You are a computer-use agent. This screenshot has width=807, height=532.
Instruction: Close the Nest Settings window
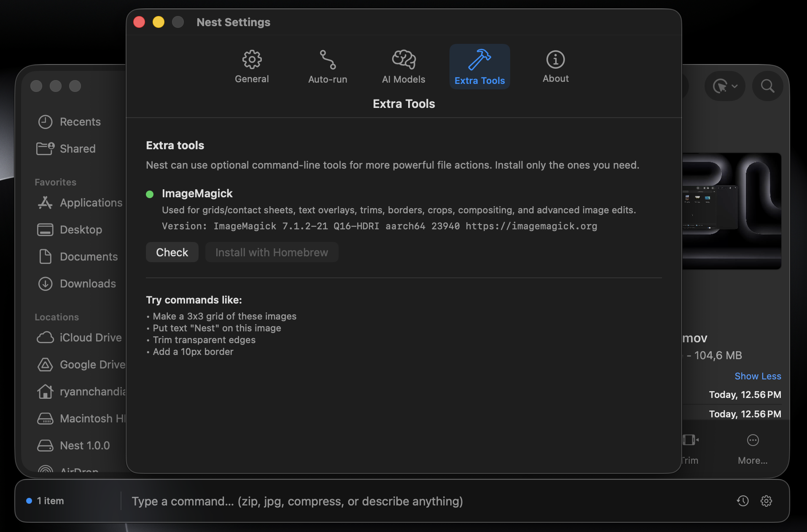tap(139, 22)
